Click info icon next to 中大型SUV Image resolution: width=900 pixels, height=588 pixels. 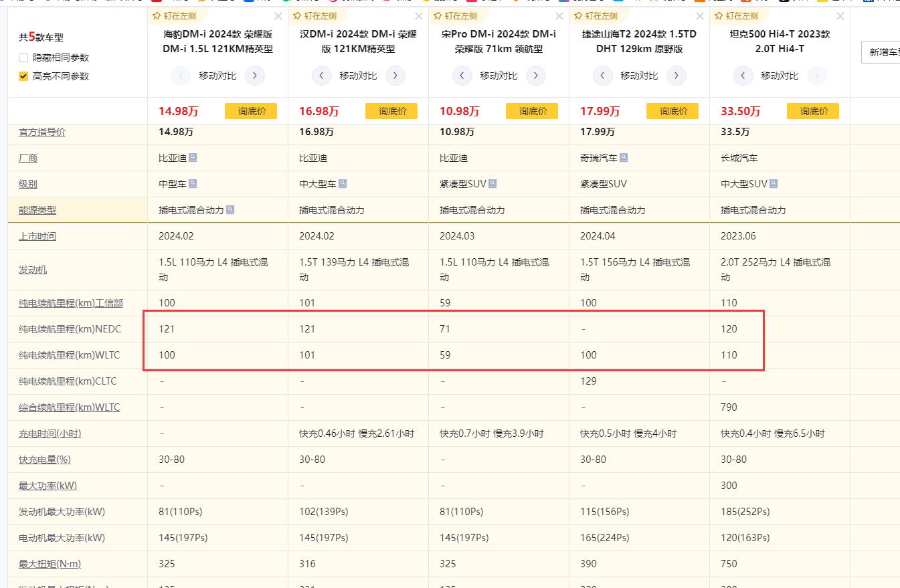point(774,184)
